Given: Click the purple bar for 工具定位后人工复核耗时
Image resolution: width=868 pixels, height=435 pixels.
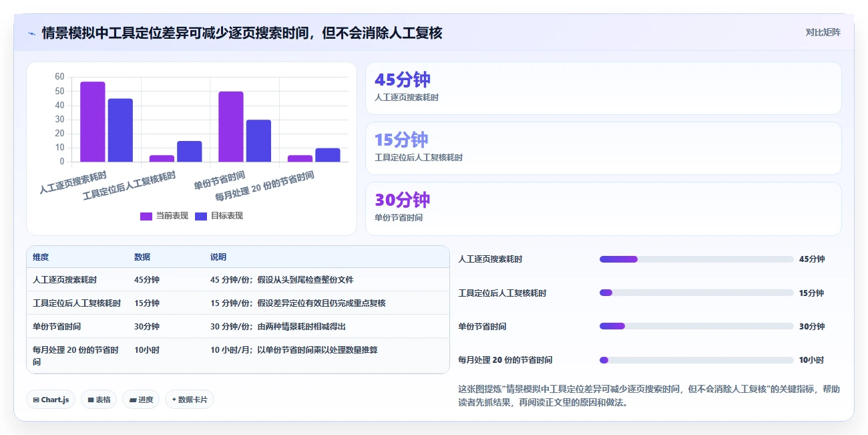Looking at the screenshot, I should tap(162, 158).
